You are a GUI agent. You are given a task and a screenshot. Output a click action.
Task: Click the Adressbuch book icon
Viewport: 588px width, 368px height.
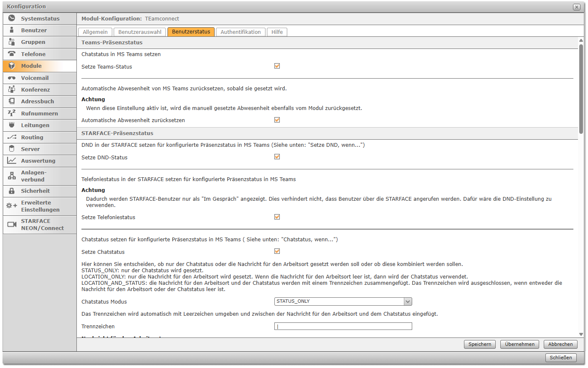tap(12, 101)
